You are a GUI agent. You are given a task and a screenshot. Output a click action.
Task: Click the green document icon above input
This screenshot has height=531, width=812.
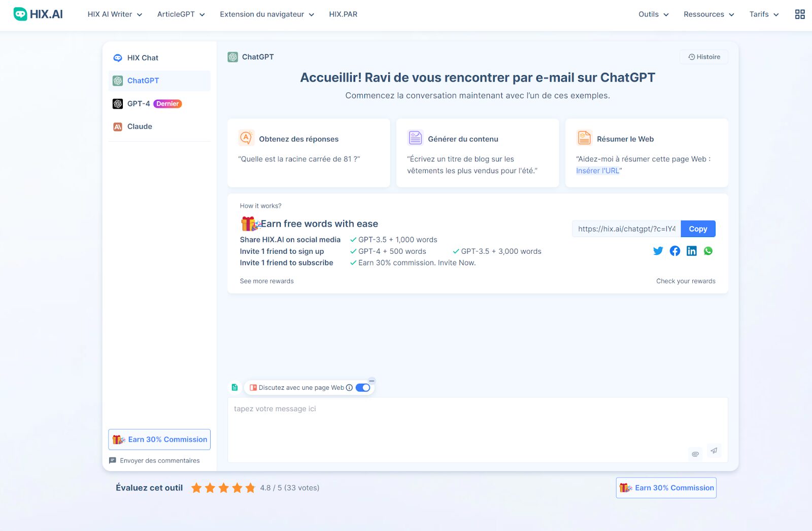point(234,387)
